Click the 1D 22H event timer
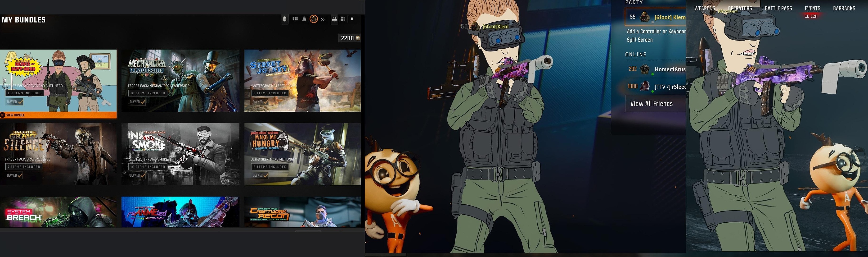This screenshot has height=257, width=868. (811, 16)
